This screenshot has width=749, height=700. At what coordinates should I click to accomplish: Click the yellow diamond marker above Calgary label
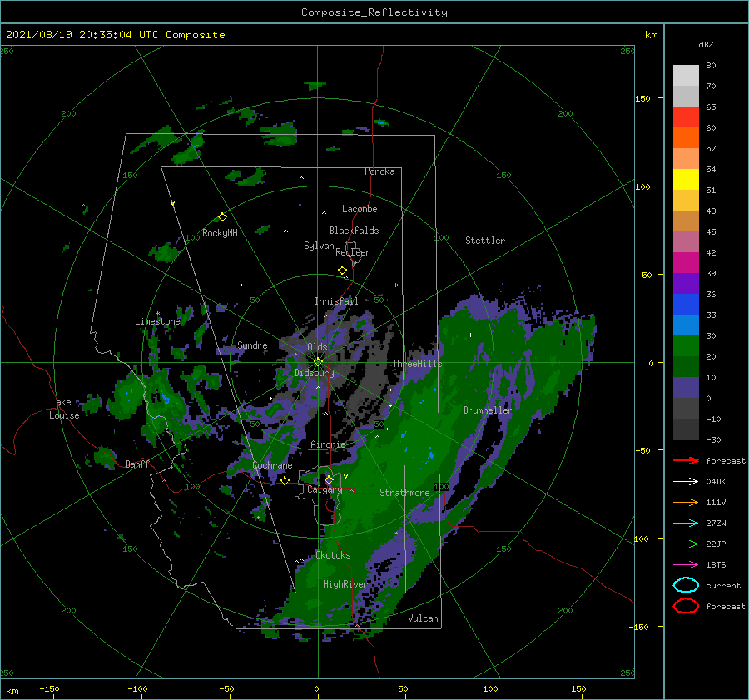coord(329,479)
